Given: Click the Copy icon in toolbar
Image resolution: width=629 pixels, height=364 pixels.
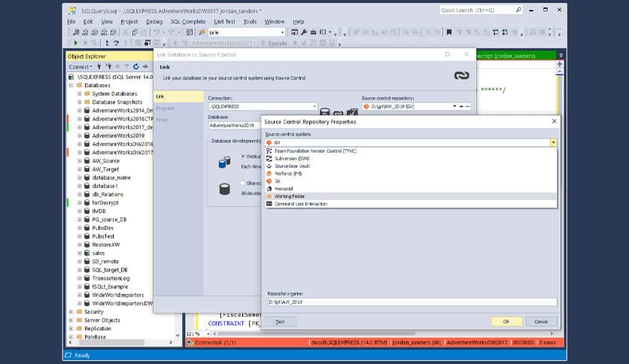Looking at the screenshot, I should pos(135,32).
